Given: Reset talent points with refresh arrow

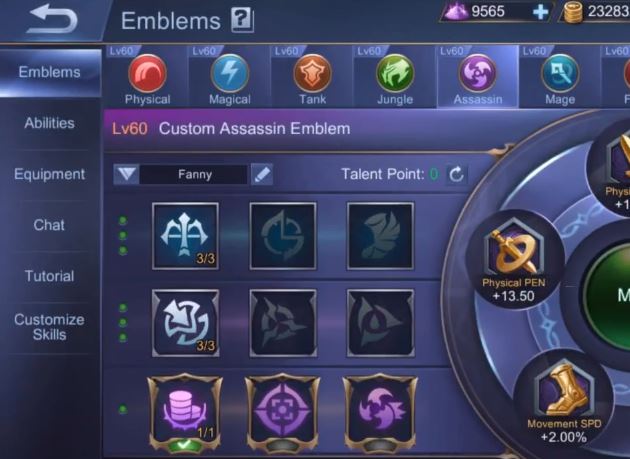Looking at the screenshot, I should (x=456, y=174).
